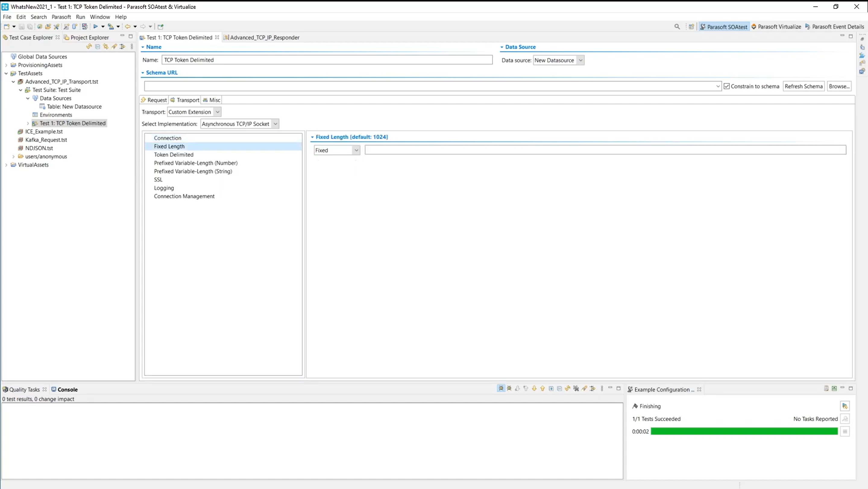Select Token Delimited in the settings list
Screen dimensions: 868x489
click(174, 155)
